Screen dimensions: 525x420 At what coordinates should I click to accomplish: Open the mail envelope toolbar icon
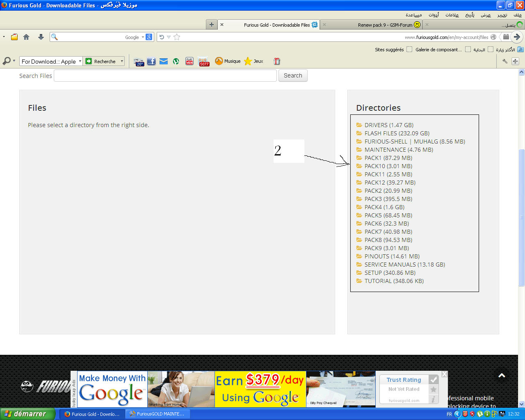coord(164,61)
